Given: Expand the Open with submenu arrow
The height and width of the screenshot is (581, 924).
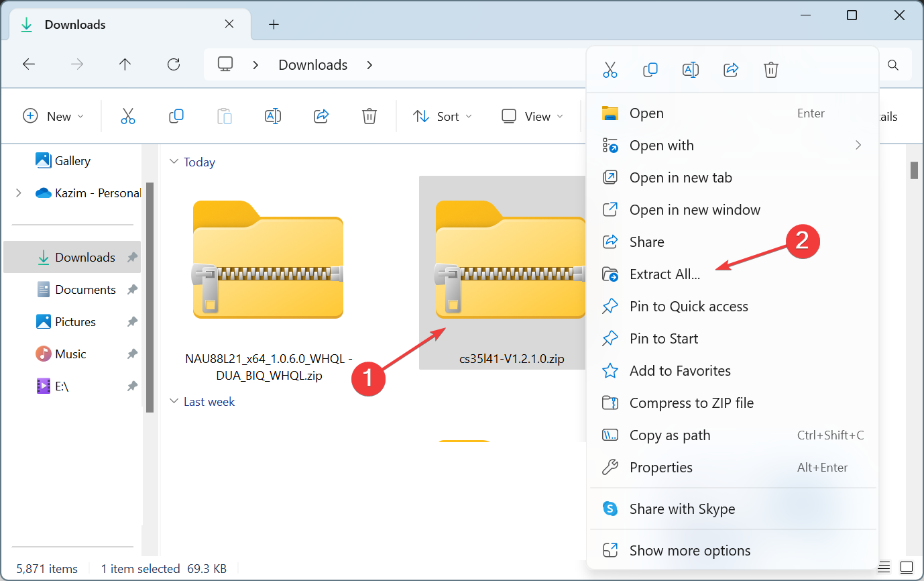Looking at the screenshot, I should (858, 145).
